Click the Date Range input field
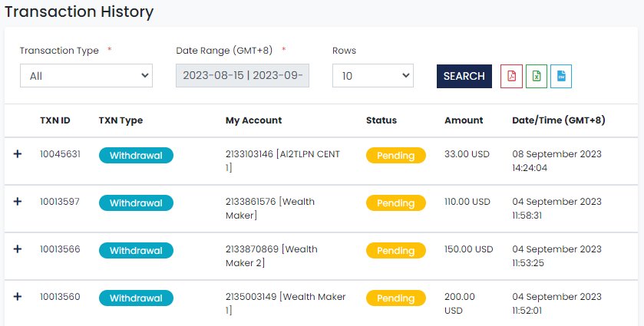The width and height of the screenshot is (644, 326). 243,76
